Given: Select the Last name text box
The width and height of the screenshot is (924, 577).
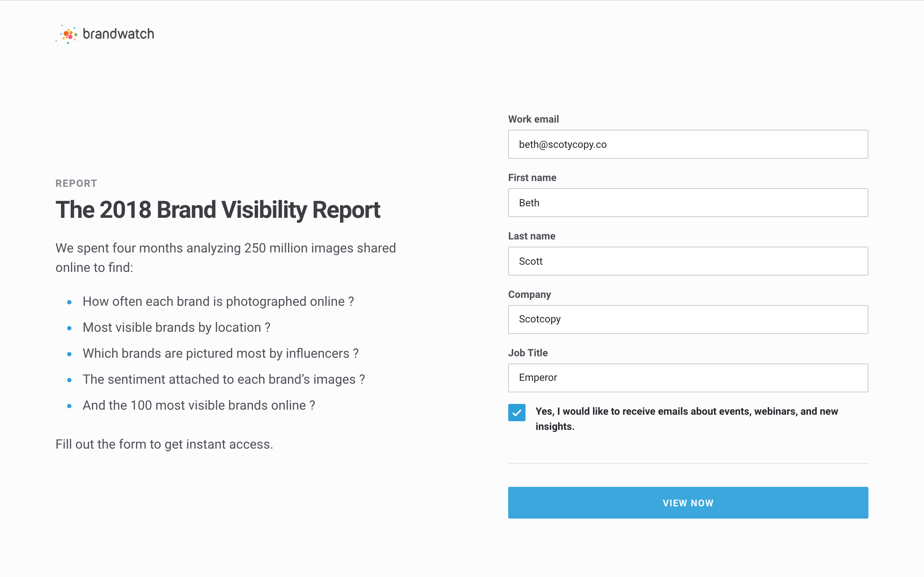Looking at the screenshot, I should tap(688, 261).
